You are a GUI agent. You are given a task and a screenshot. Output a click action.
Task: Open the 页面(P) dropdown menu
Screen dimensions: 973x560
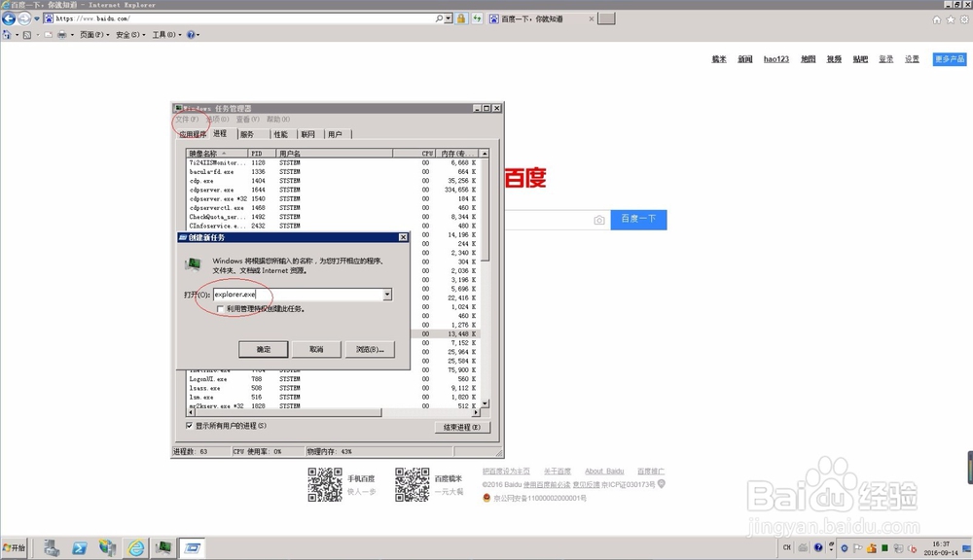coord(94,35)
